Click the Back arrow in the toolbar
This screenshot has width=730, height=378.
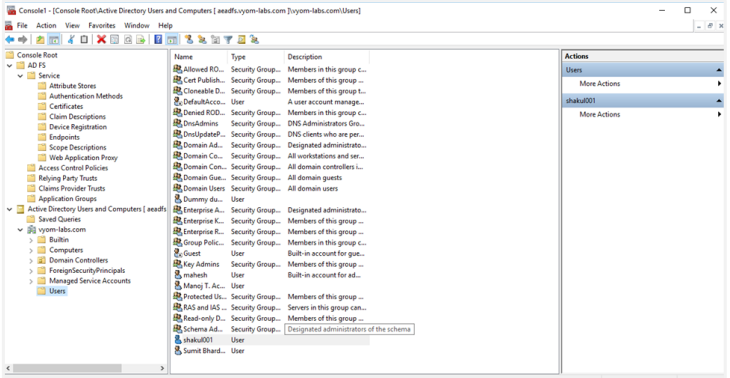click(x=9, y=40)
